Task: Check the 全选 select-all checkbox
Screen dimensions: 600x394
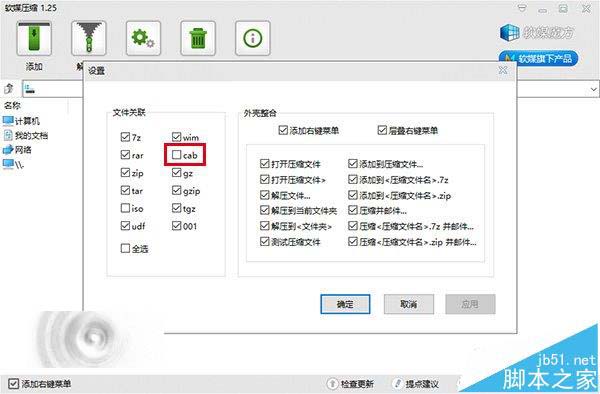Action: (x=125, y=248)
